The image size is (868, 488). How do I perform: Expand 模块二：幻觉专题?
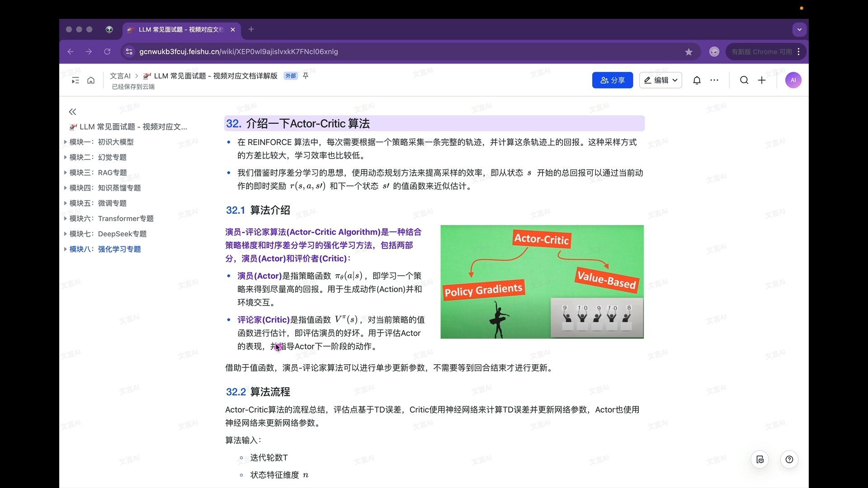66,157
